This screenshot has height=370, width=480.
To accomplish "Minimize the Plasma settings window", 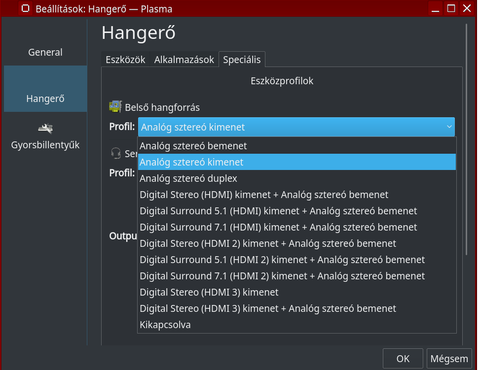I will [x=435, y=8].
